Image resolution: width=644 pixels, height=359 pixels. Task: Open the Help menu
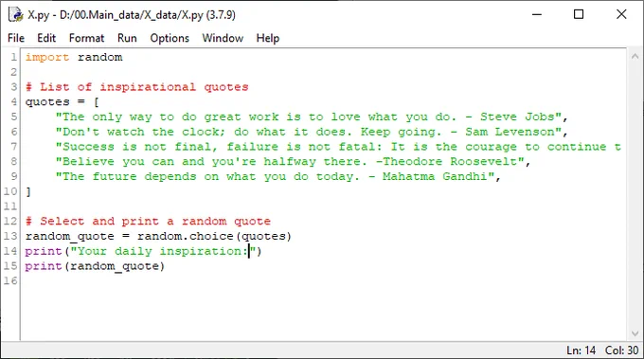pyautogui.click(x=268, y=38)
